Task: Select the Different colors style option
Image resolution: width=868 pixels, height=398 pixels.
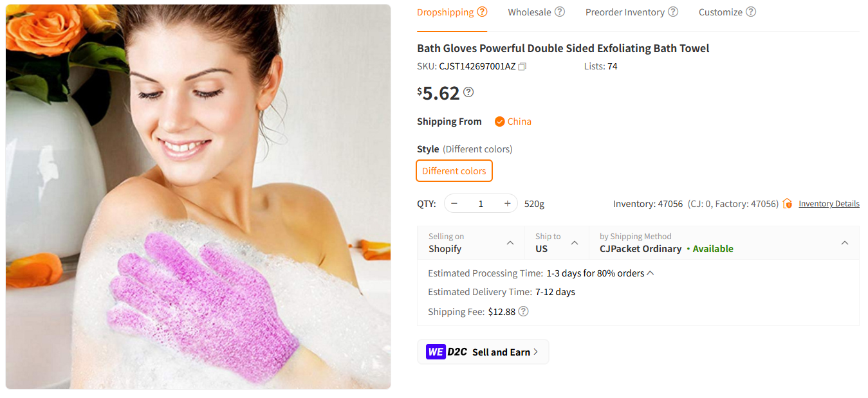Action: click(454, 170)
